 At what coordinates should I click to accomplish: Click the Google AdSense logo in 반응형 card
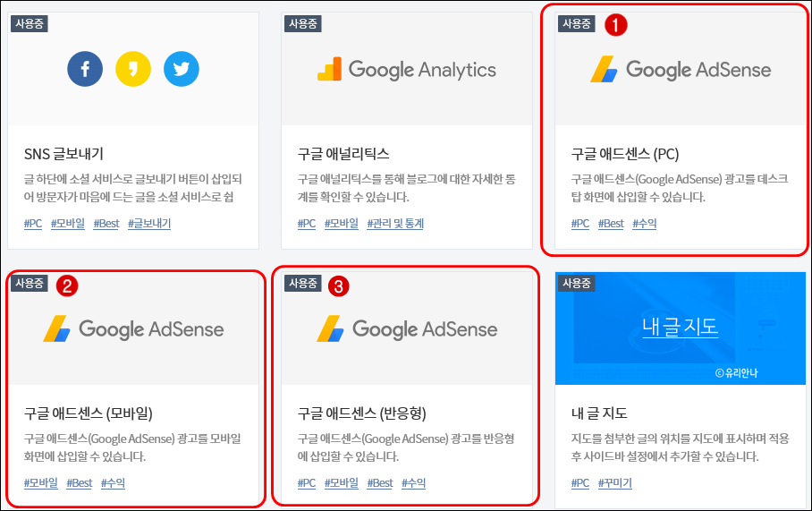point(407,329)
